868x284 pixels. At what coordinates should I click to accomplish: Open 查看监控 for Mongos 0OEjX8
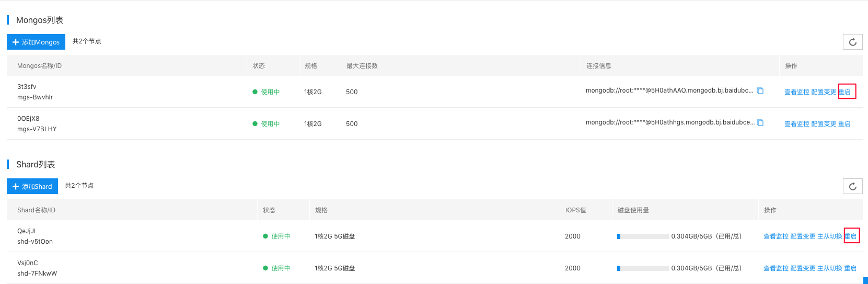pos(796,124)
